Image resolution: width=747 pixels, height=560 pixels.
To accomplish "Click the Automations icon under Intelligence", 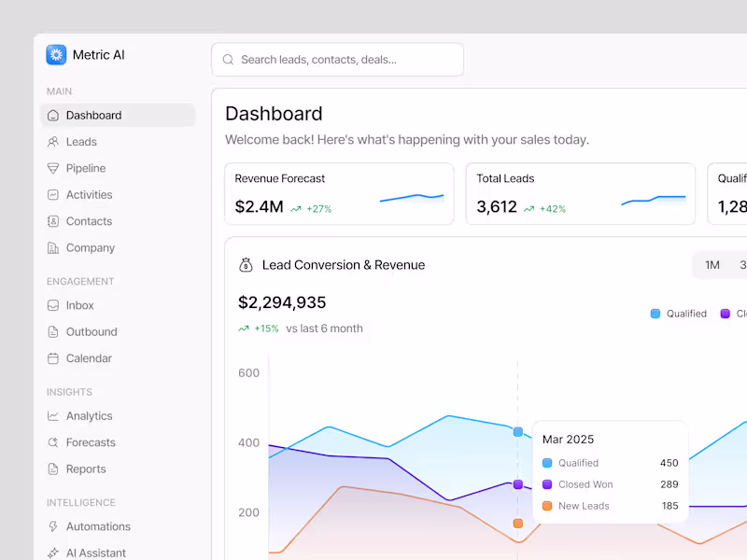I will click(54, 526).
